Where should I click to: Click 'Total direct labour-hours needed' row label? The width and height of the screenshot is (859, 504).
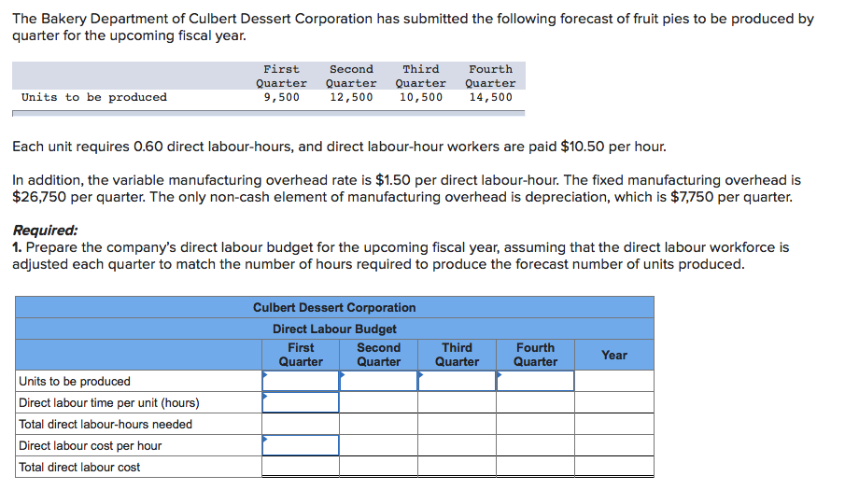(x=106, y=424)
